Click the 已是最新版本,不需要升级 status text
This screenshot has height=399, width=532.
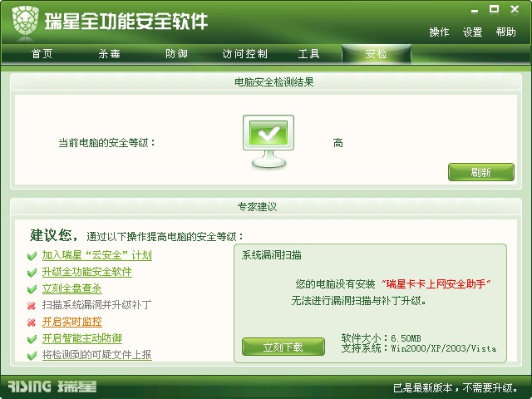coord(456,387)
